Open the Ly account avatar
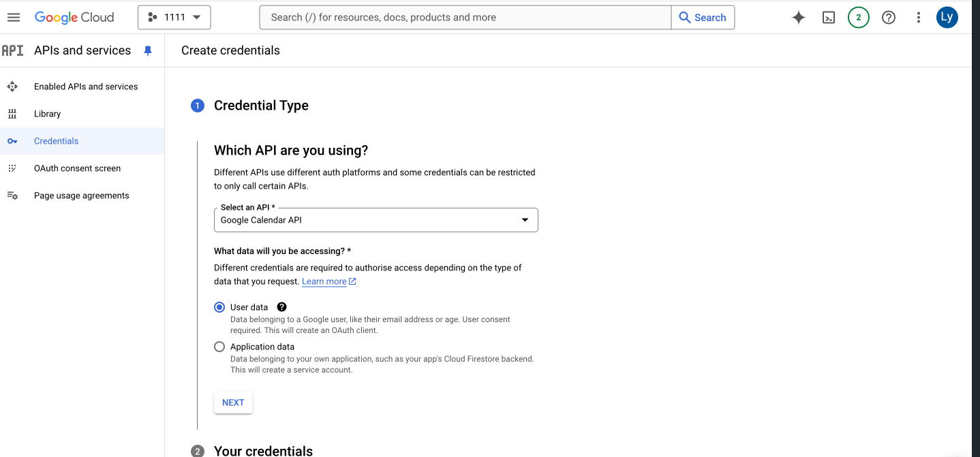980x457 pixels. coord(947,18)
